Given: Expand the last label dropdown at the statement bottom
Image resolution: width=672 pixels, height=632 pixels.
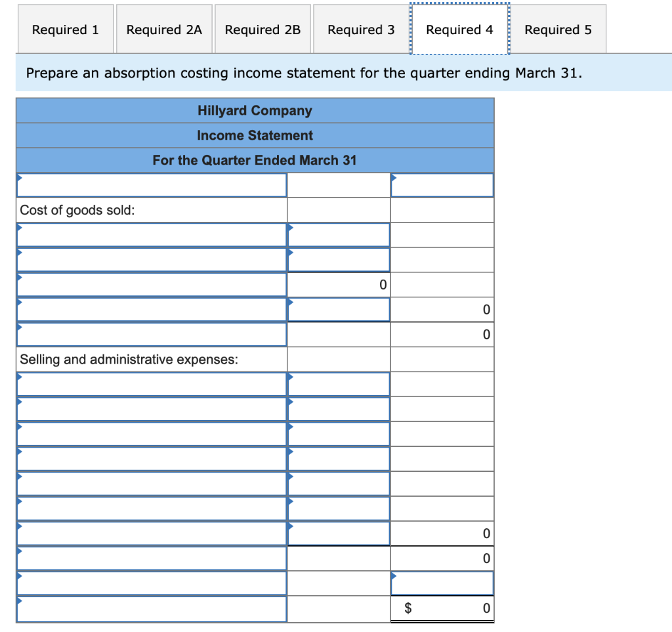Looking at the screenshot, I should [x=151, y=609].
